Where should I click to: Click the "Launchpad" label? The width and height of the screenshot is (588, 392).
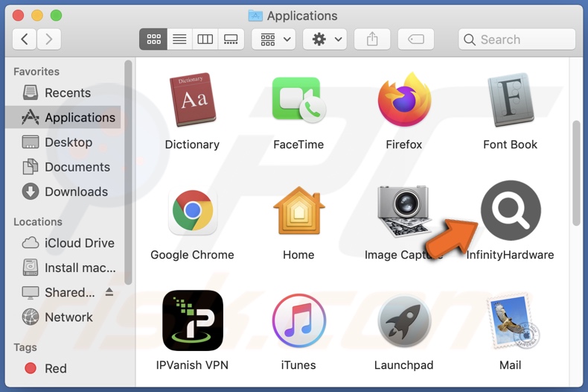coord(404,365)
